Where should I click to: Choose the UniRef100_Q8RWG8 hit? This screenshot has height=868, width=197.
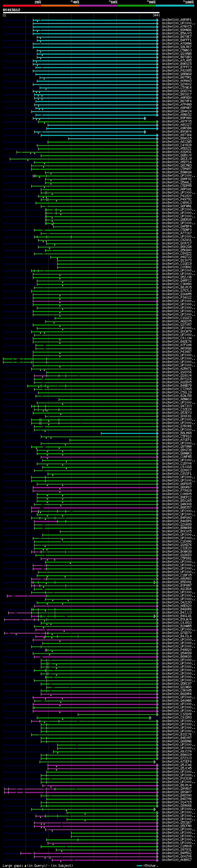click(177, 74)
